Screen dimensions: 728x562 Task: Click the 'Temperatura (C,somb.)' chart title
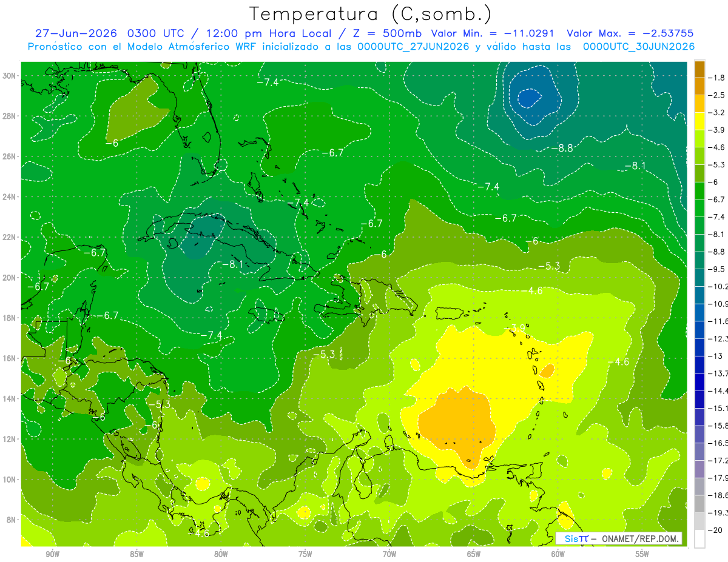[370, 14]
